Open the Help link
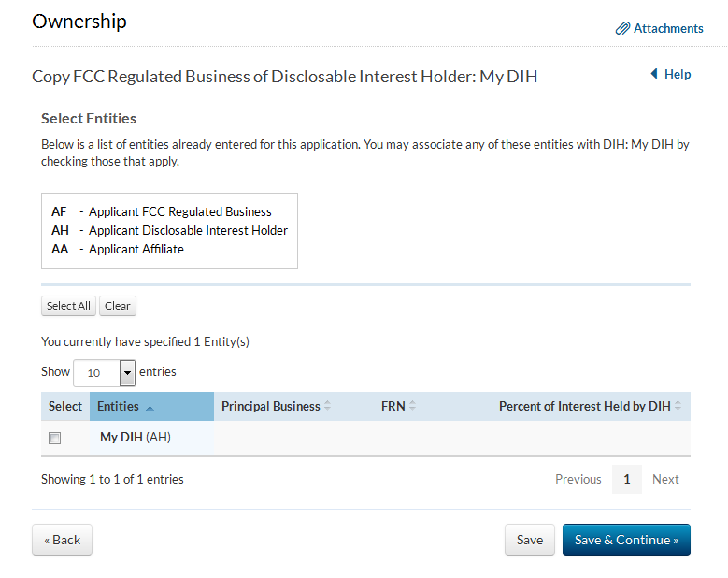Screen dimensions: 728x578 pos(678,74)
